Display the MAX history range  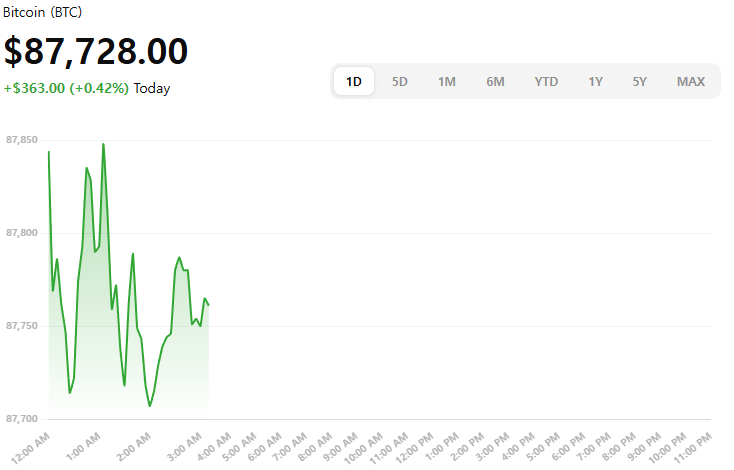[690, 81]
